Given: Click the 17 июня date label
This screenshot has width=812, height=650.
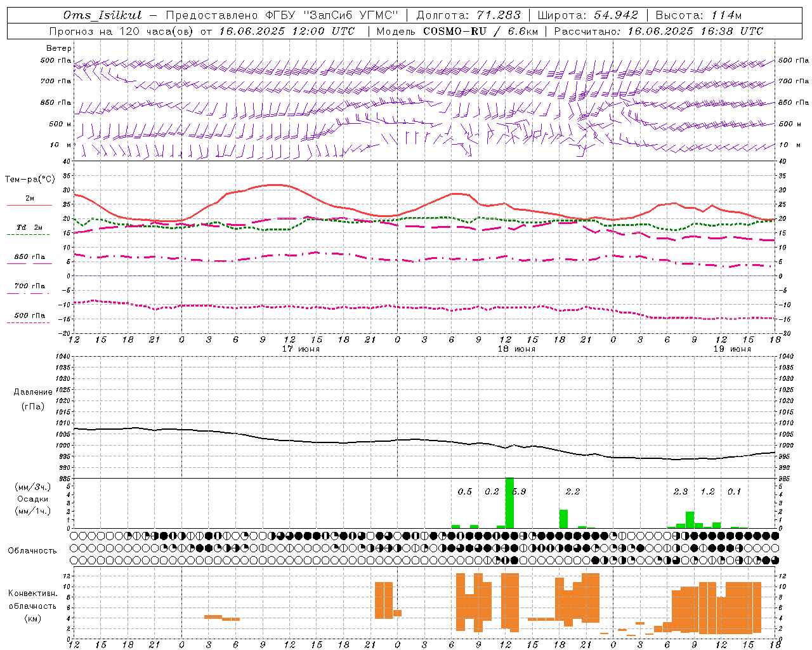Looking at the screenshot, I should pyautogui.click(x=301, y=349).
